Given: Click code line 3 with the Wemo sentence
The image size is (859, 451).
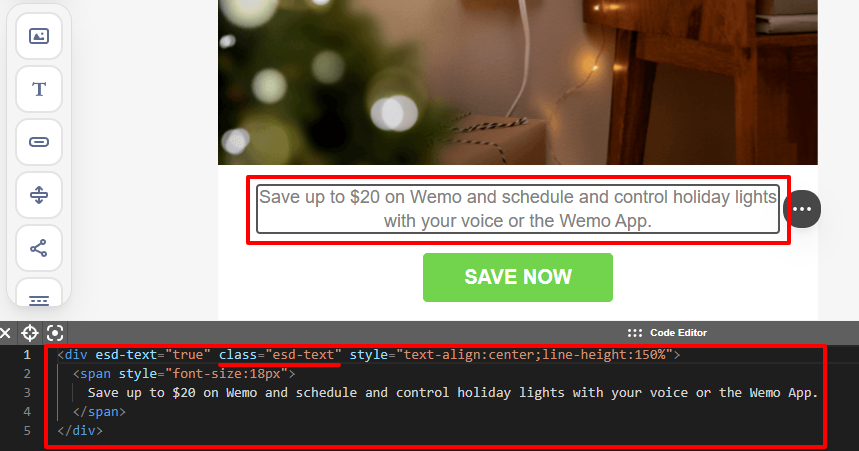Looking at the screenshot, I should point(453,393).
